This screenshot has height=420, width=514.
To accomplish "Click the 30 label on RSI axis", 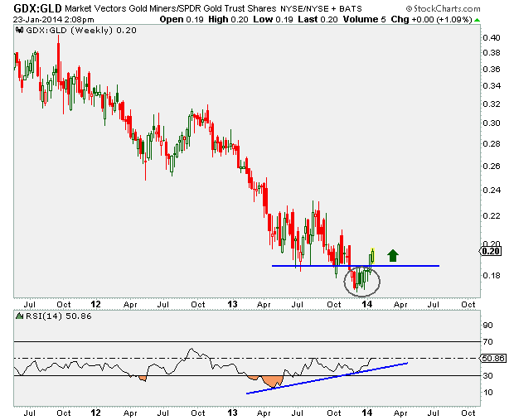I will pyautogui.click(x=487, y=376).
